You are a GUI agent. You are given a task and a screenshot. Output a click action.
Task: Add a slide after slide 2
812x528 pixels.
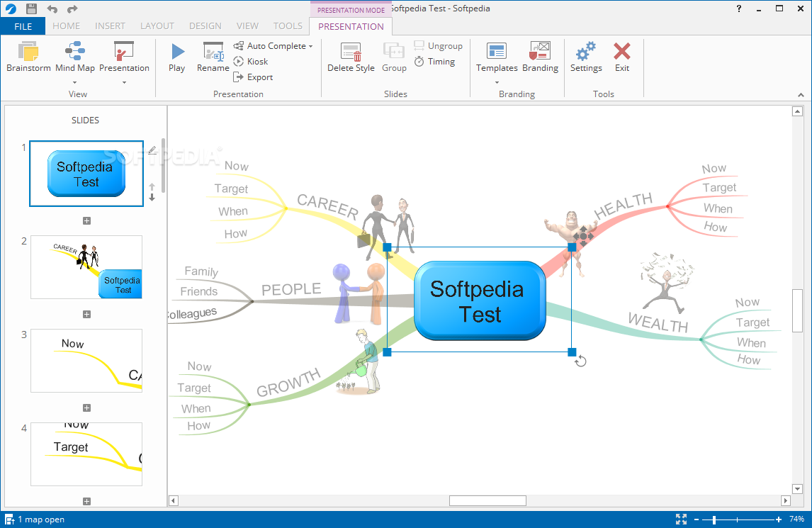86,315
